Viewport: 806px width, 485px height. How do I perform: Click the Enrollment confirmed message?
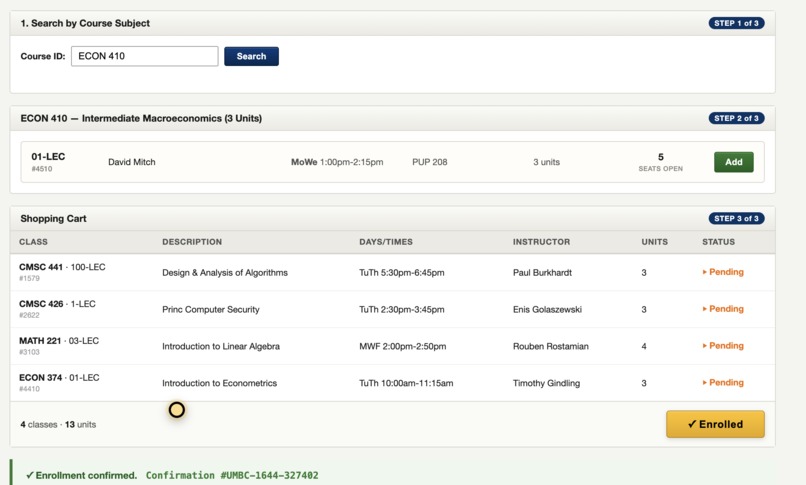tap(82, 475)
